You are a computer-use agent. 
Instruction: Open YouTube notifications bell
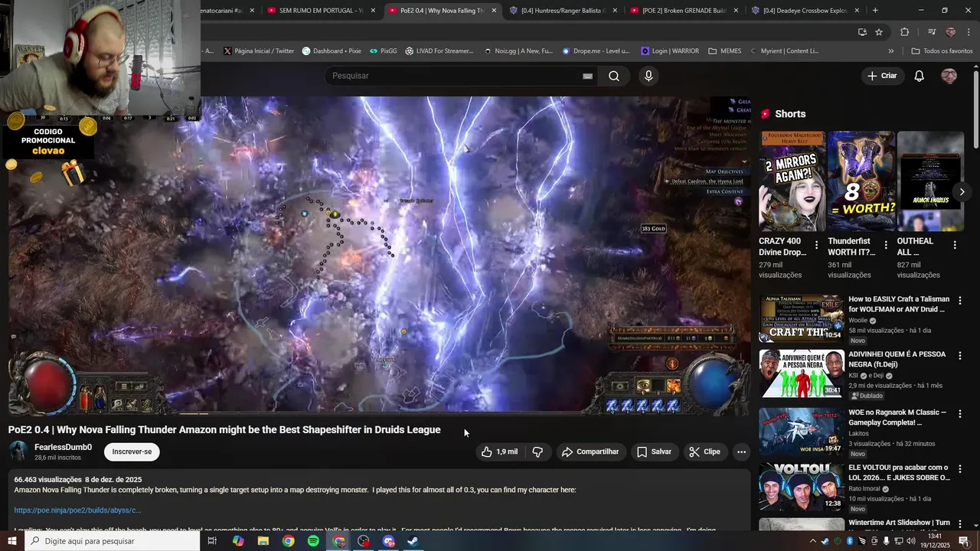pos(920,76)
